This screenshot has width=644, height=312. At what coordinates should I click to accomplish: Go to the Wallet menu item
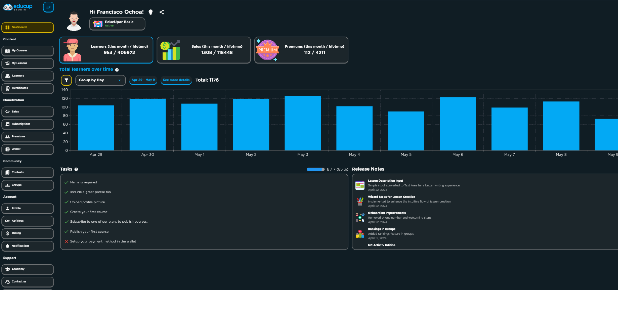point(28,149)
